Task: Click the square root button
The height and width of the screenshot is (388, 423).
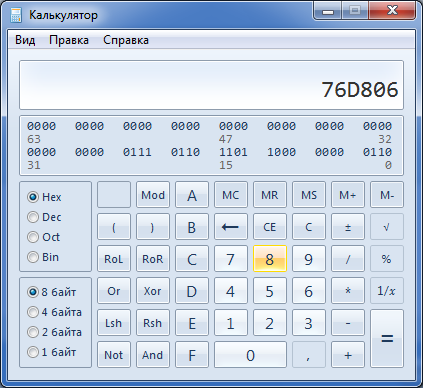Action: tap(387, 227)
